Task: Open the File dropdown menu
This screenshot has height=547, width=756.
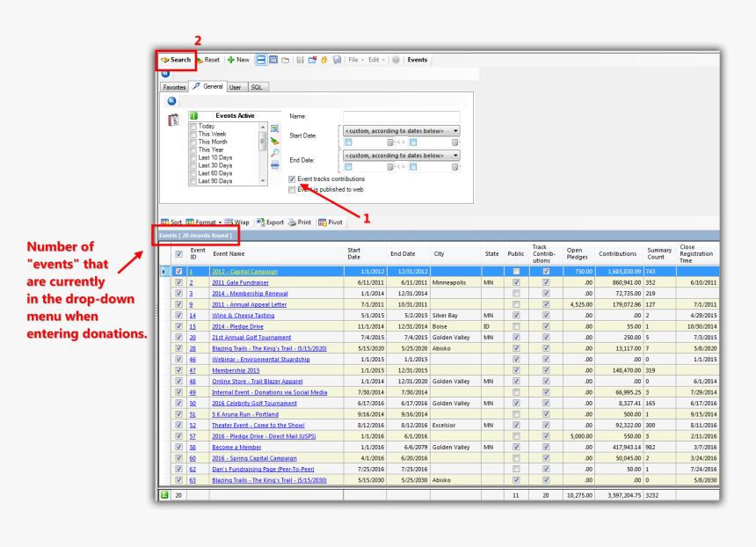Action: pyautogui.click(x=355, y=60)
